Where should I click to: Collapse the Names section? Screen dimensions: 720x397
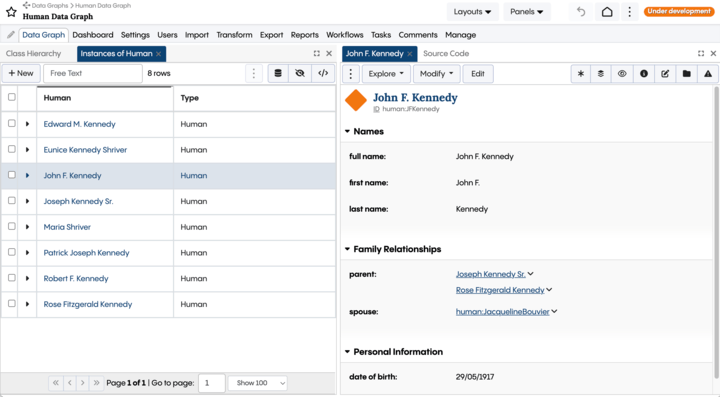point(348,131)
